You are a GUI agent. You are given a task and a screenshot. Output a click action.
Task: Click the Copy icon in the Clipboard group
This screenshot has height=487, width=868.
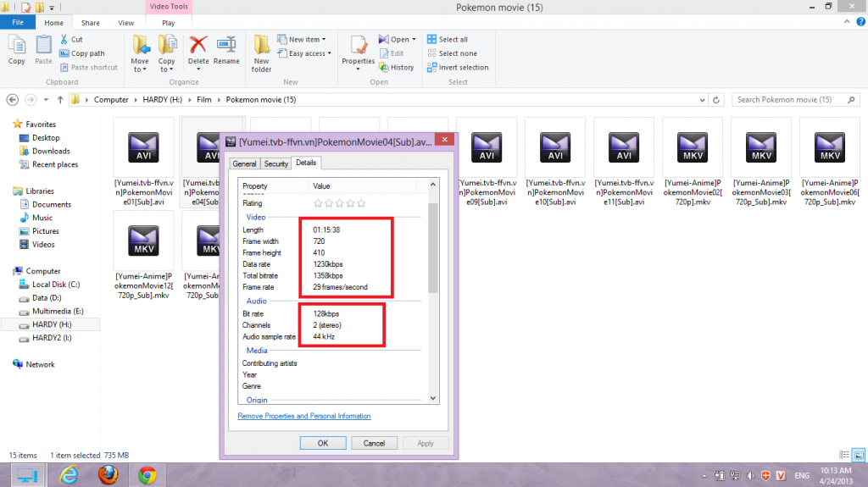point(17,45)
